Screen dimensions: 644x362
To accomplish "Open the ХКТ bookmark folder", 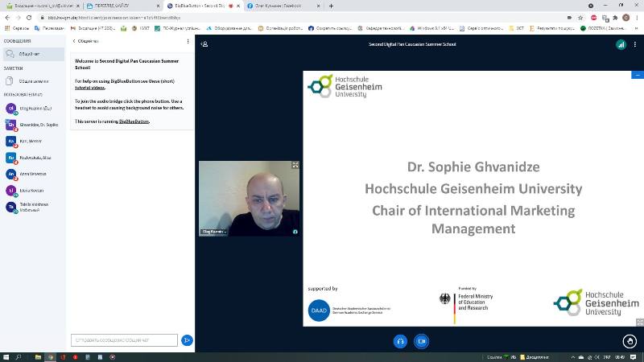I will pos(517,28).
